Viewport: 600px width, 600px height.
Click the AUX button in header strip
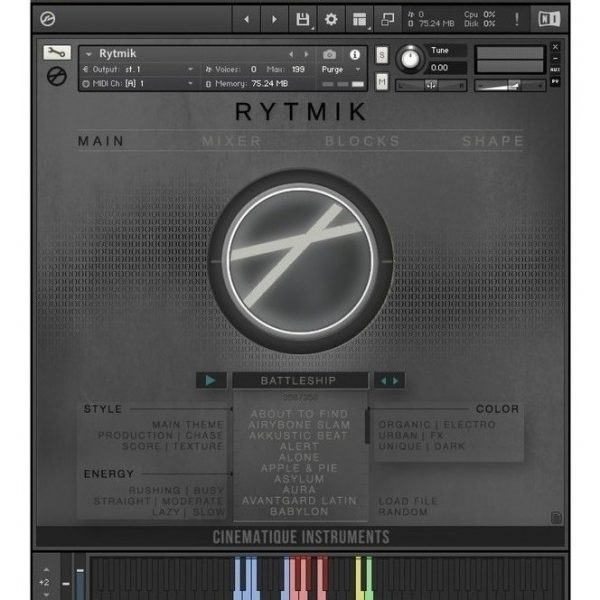pyautogui.click(x=555, y=70)
